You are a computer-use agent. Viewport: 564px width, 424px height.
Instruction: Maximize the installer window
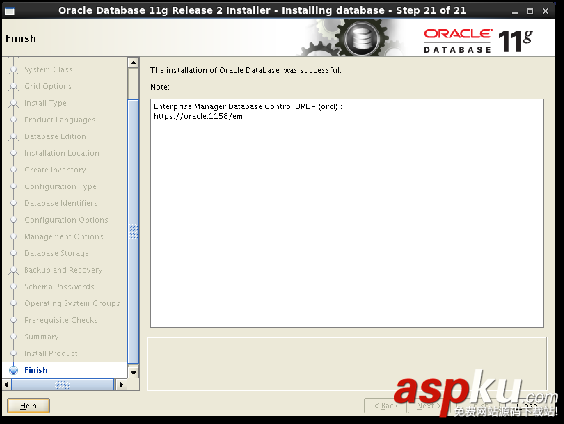pyautogui.click(x=530, y=12)
